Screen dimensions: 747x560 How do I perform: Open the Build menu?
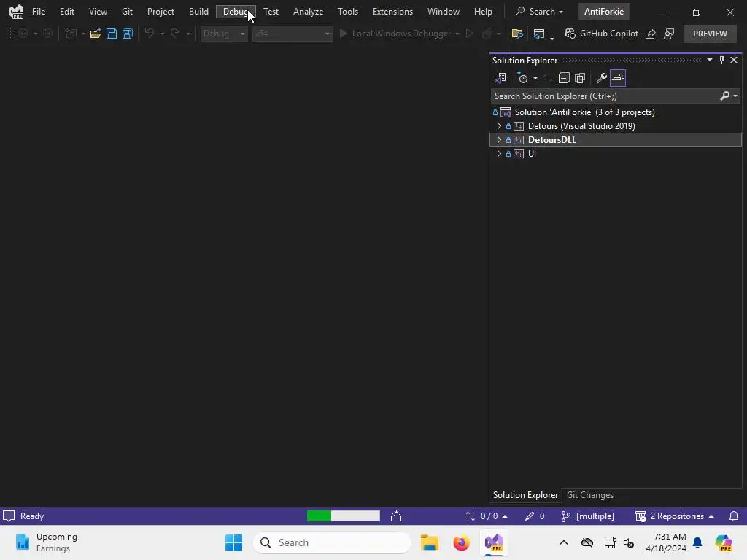pos(198,12)
